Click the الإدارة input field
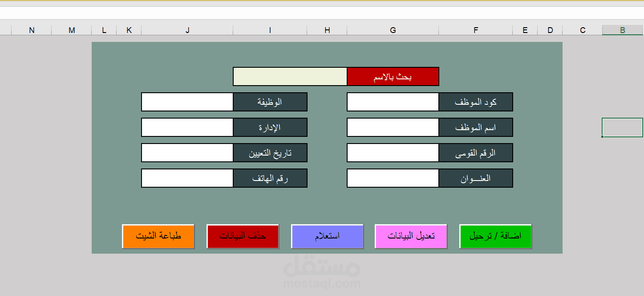Image resolution: width=644 pixels, height=296 pixels. click(x=187, y=127)
